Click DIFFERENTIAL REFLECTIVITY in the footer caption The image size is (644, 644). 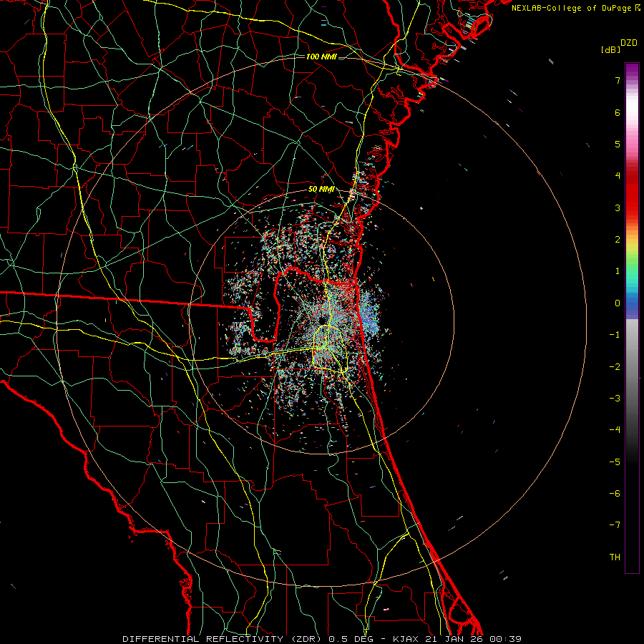click(x=203, y=639)
